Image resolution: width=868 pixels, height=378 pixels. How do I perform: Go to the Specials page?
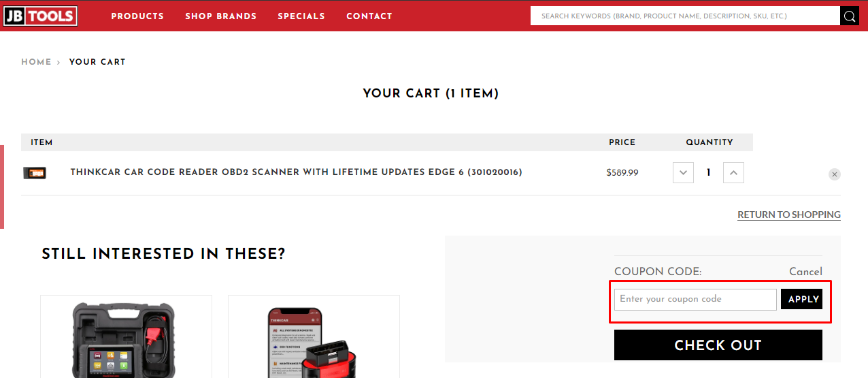coord(301,16)
